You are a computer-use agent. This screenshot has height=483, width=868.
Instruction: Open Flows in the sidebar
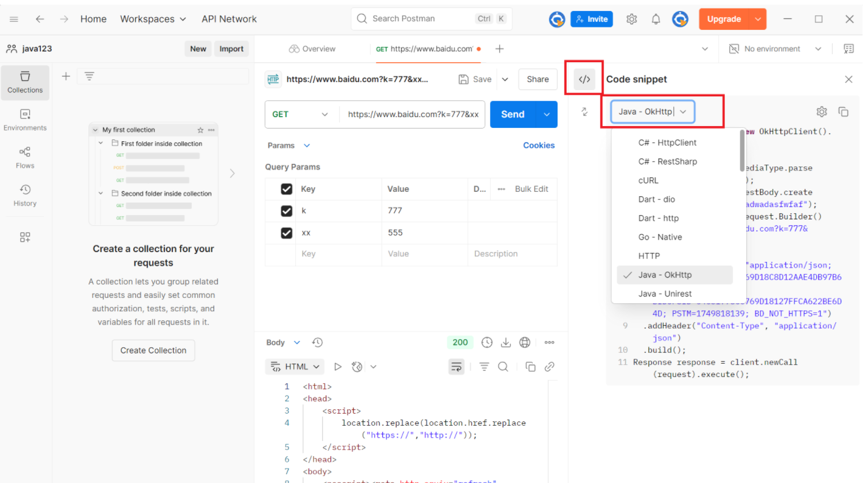25,158
